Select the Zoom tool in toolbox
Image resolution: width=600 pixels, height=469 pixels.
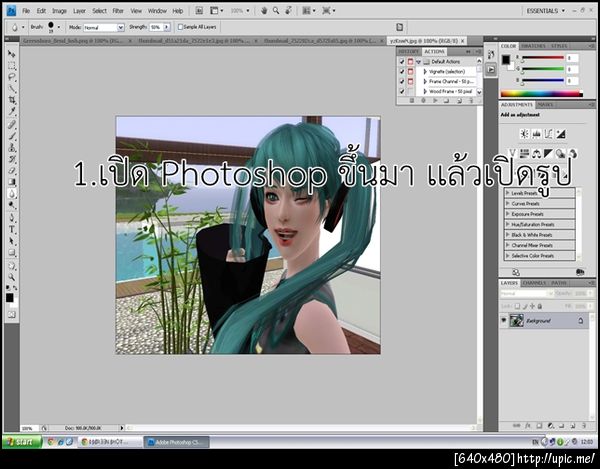pos(11,277)
